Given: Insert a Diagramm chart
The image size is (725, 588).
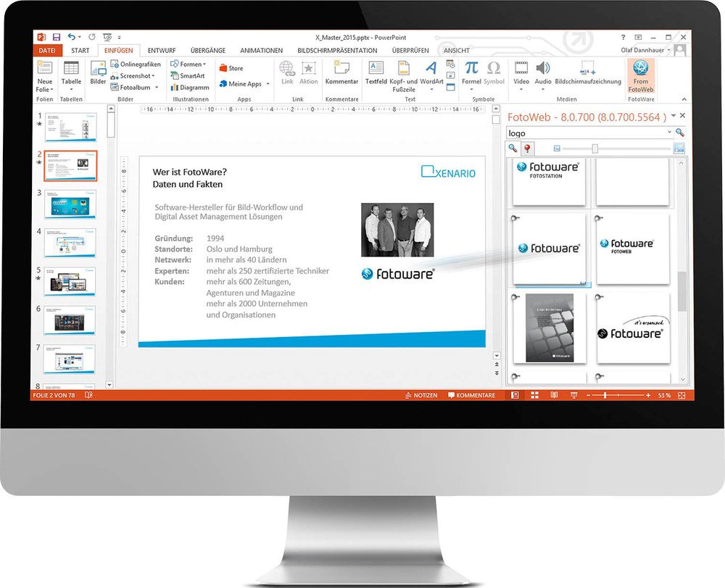Looking at the screenshot, I should tap(190, 88).
